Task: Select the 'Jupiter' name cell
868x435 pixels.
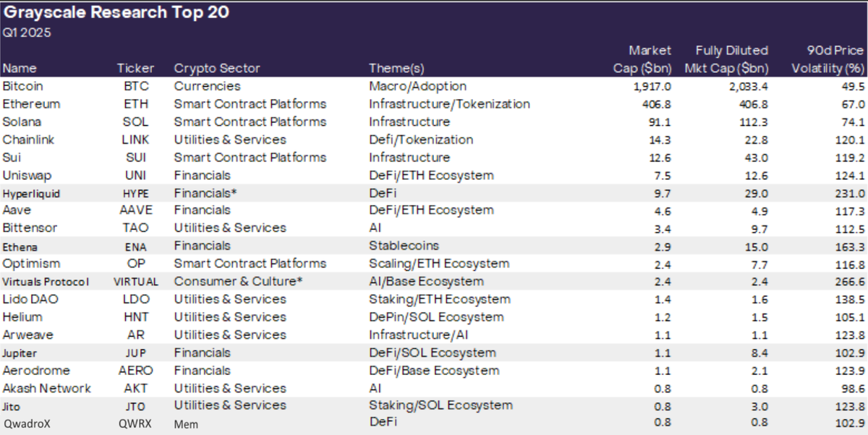Action: (20, 353)
